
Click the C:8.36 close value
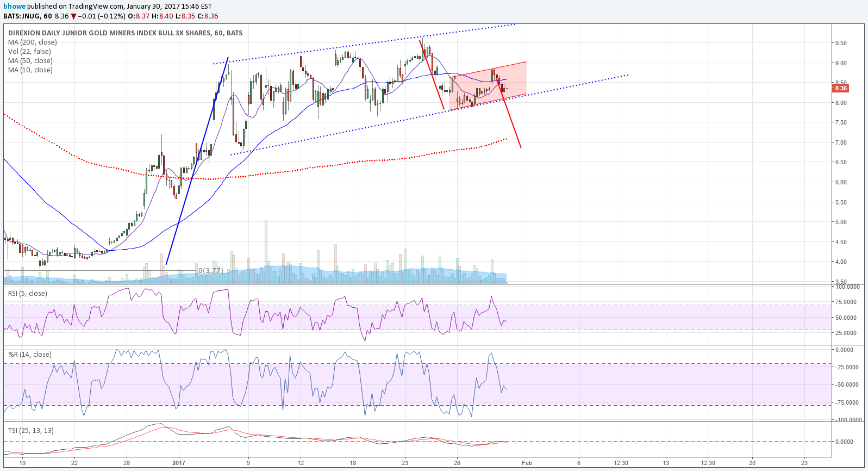pyautogui.click(x=208, y=16)
